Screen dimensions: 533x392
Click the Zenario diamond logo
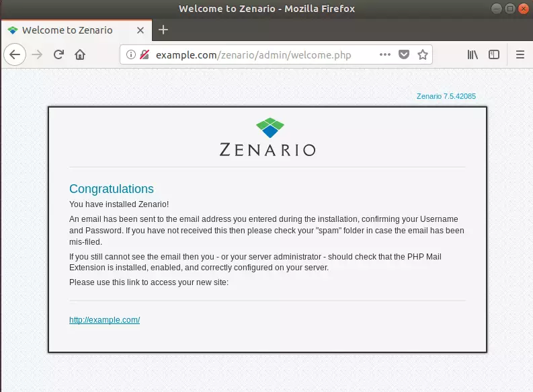(270, 128)
